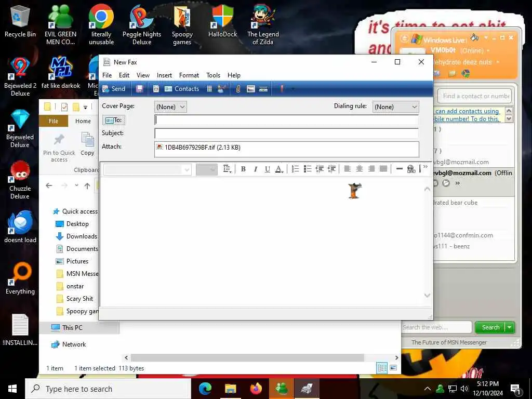Viewport: 532px width, 399px height.
Task: Click the message body scrollbar down arrow
Action: click(427, 295)
